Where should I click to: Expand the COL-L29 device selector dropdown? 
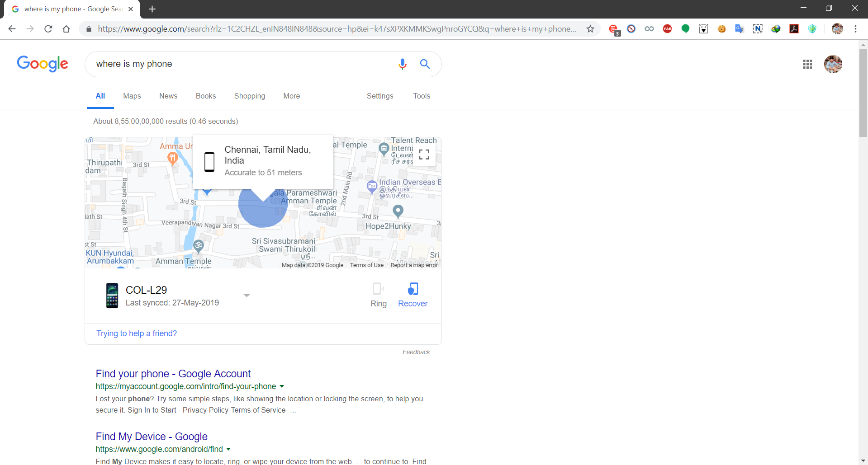click(x=247, y=296)
